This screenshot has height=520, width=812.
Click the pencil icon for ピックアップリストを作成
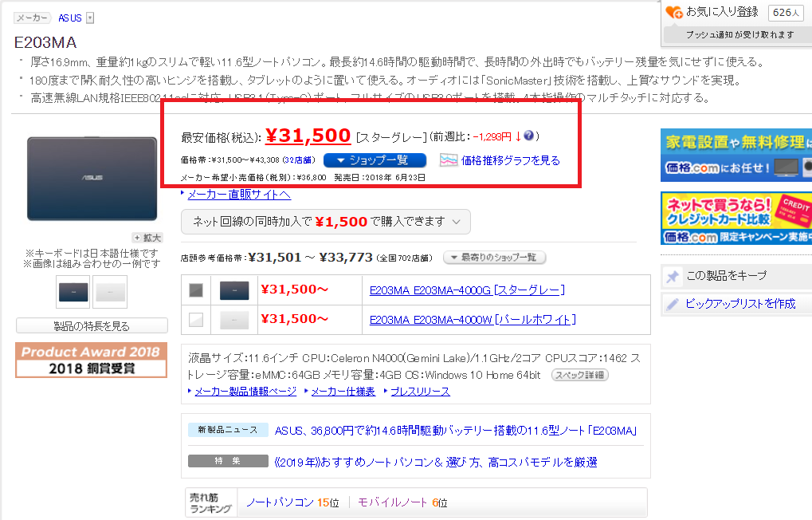tap(673, 304)
